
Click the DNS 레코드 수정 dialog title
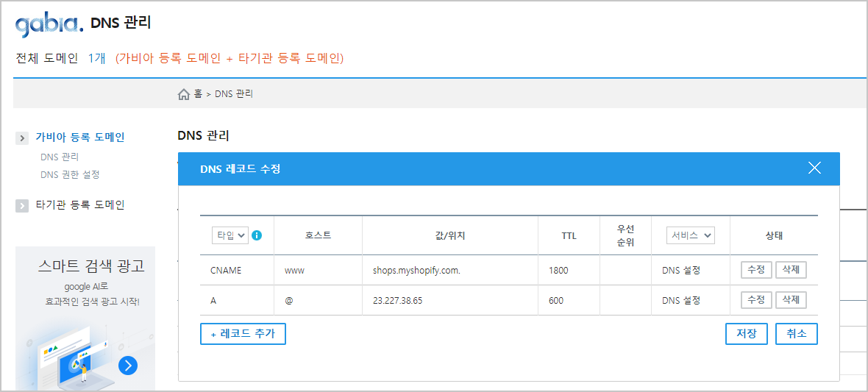pos(241,169)
